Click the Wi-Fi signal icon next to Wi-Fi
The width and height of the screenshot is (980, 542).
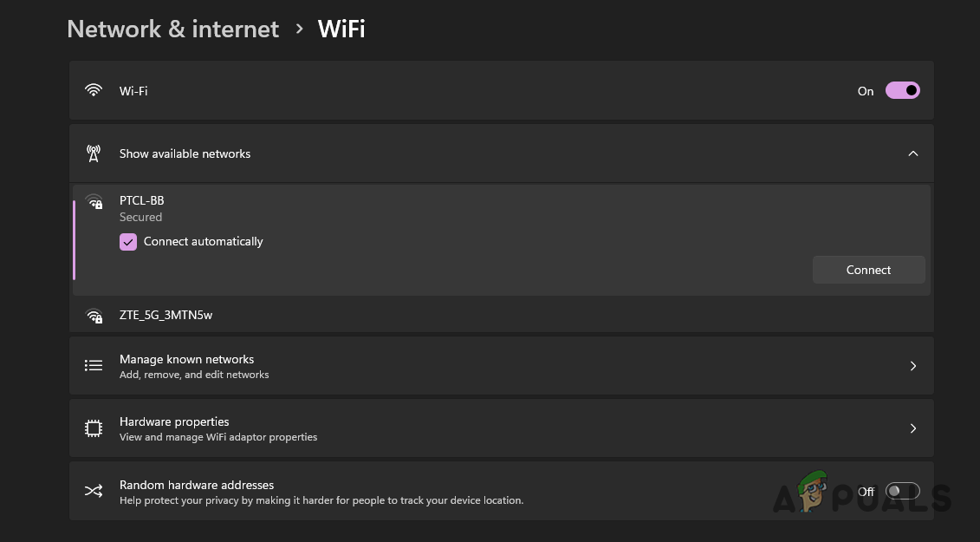94,90
